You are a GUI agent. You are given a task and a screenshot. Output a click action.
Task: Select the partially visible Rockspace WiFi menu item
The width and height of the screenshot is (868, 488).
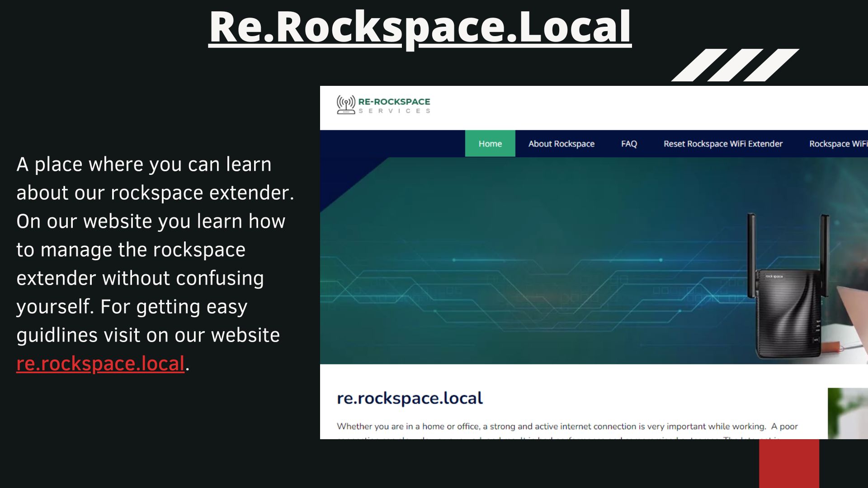(x=838, y=144)
